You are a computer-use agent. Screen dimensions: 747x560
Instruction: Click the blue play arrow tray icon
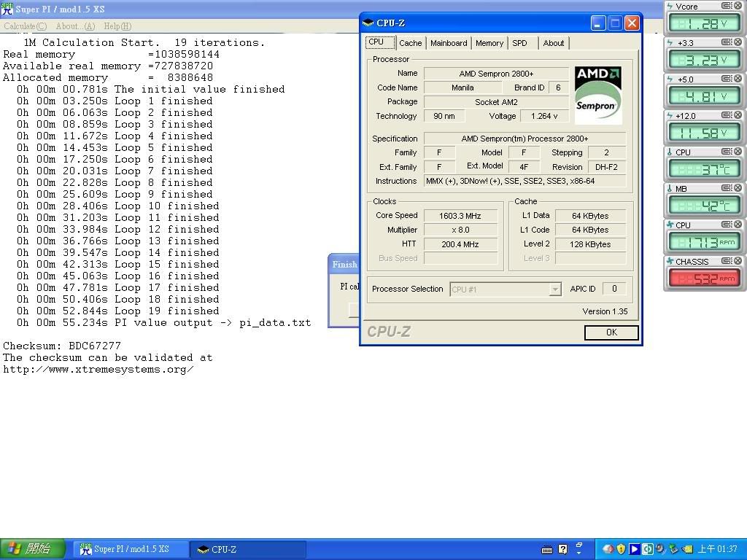pyautogui.click(x=634, y=549)
